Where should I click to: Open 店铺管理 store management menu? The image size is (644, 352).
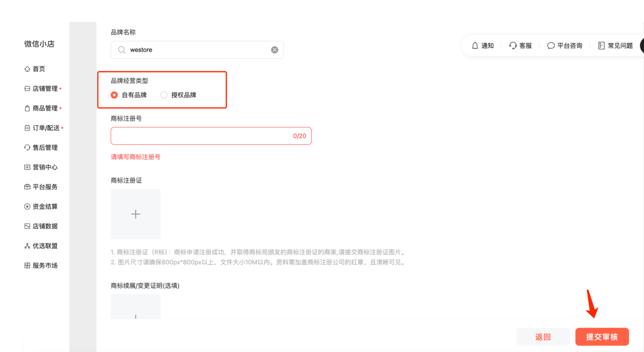click(44, 89)
